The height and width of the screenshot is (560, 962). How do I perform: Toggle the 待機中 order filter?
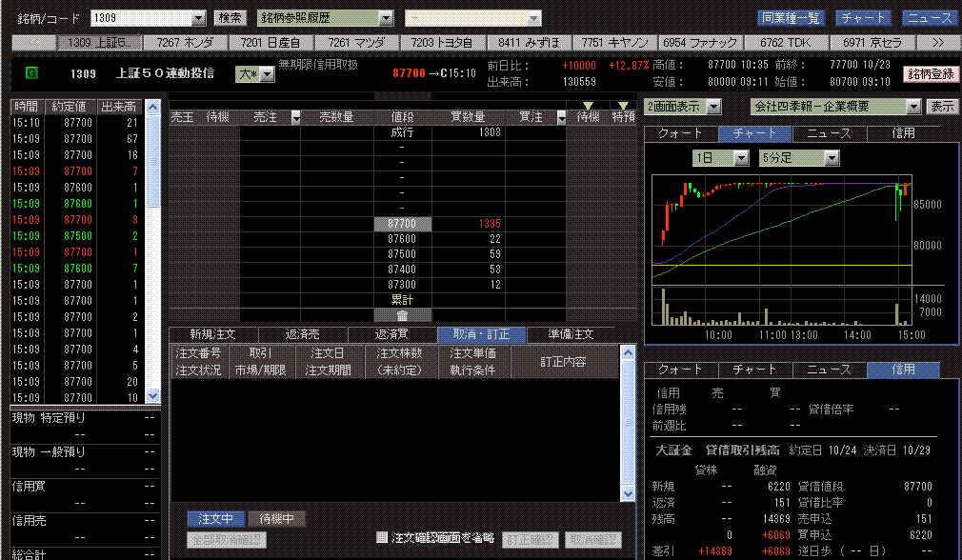(277, 519)
